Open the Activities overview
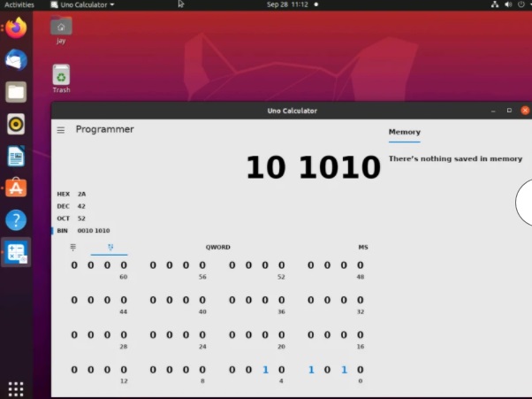Viewport: 532px width, 399px height. pos(19,4)
